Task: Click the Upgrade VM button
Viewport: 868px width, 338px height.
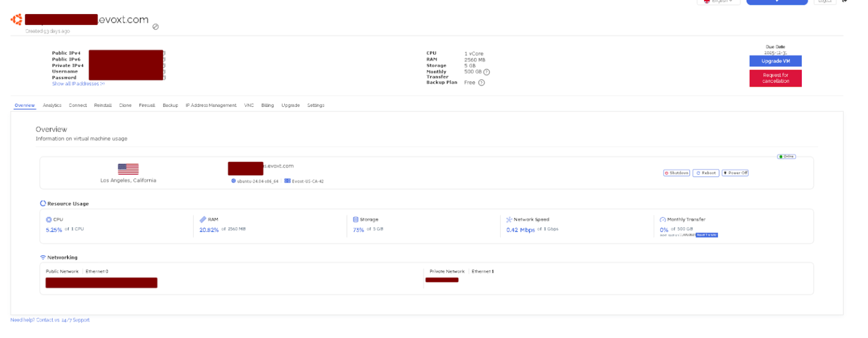Action: click(775, 61)
